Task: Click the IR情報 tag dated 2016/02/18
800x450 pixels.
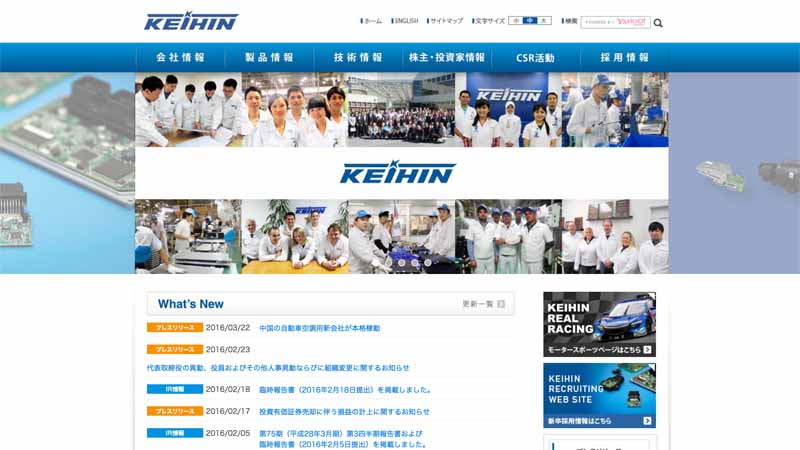Action: pos(175,389)
